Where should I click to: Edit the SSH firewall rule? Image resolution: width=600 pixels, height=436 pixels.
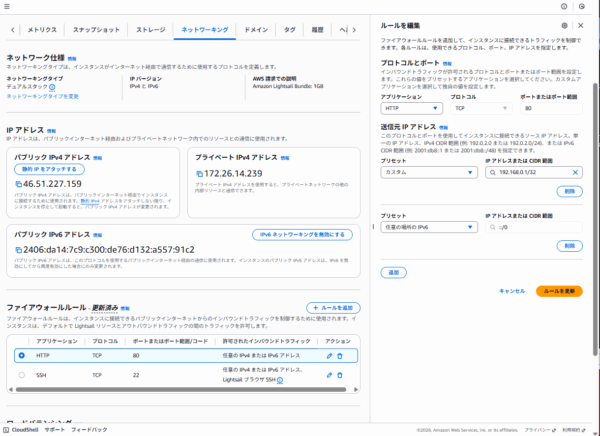(x=329, y=375)
